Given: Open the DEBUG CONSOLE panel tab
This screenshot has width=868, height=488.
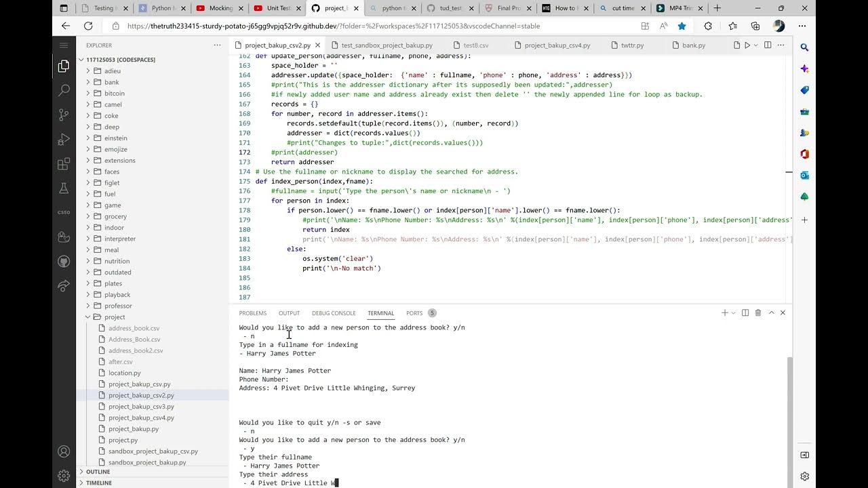Looking at the screenshot, I should coord(334,313).
